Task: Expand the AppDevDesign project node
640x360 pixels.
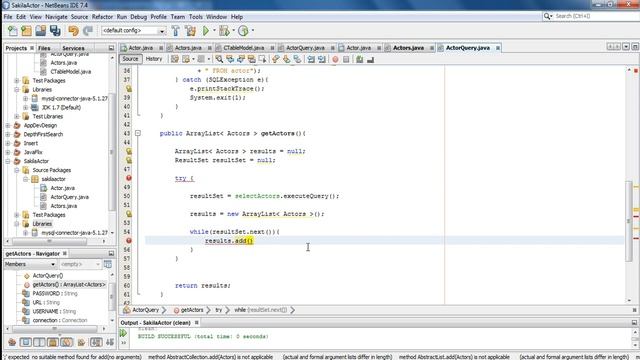Action: (x=8, y=125)
